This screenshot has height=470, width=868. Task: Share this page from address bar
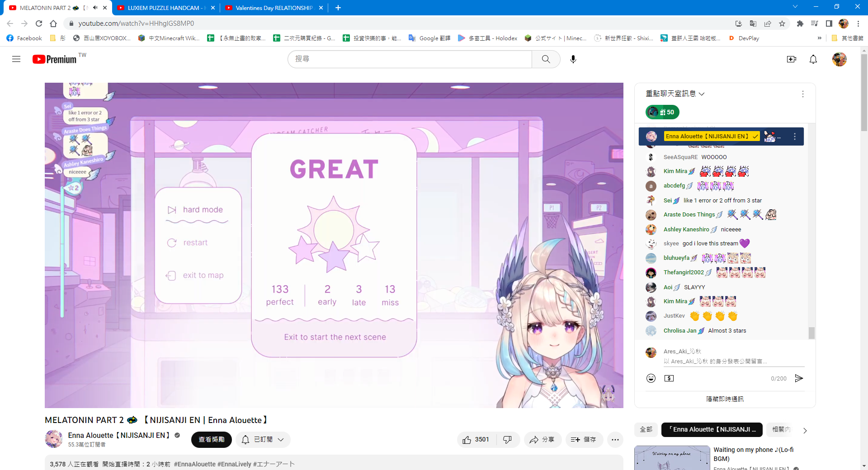(x=768, y=23)
